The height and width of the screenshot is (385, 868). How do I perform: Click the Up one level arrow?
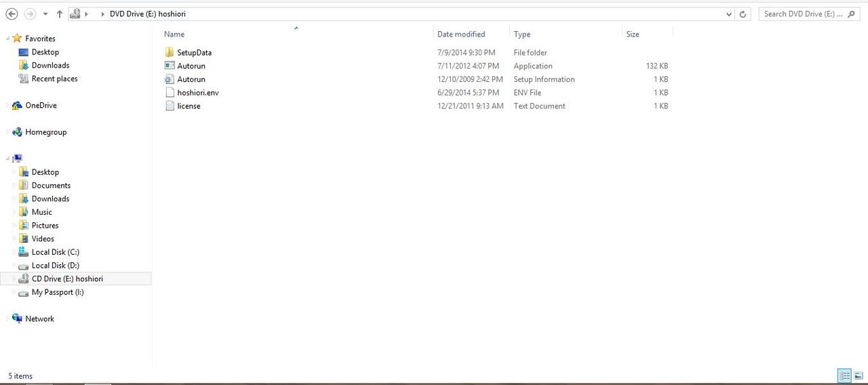pos(60,14)
